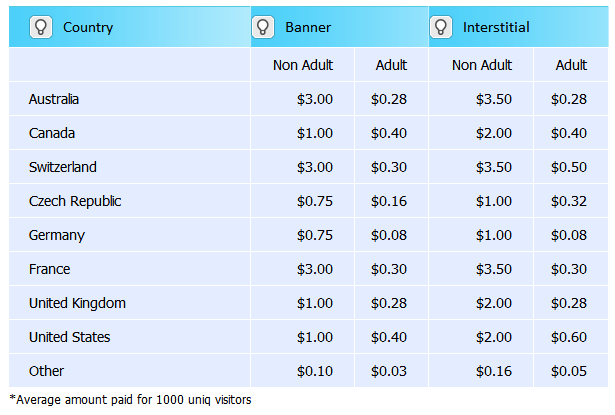The height and width of the screenshot is (415, 615).
Task: Click the lightbulb icon beside Banner
Action: [x=263, y=27]
